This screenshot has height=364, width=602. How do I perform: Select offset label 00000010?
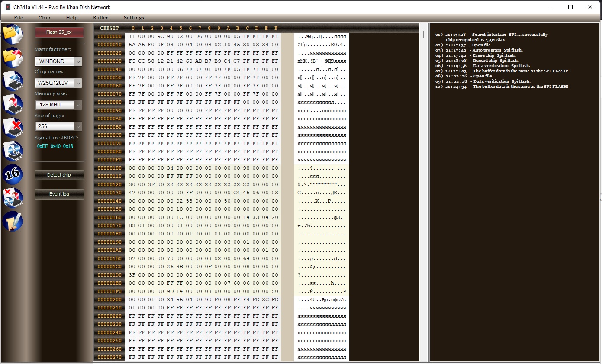pos(109,45)
